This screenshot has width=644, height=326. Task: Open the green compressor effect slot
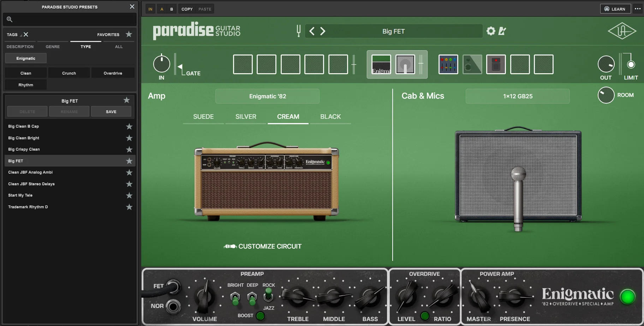click(472, 64)
